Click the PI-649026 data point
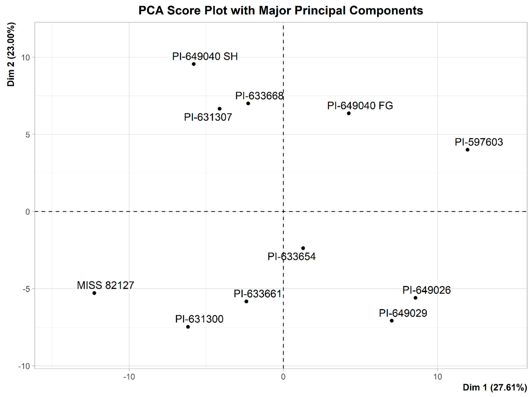 (x=415, y=298)
